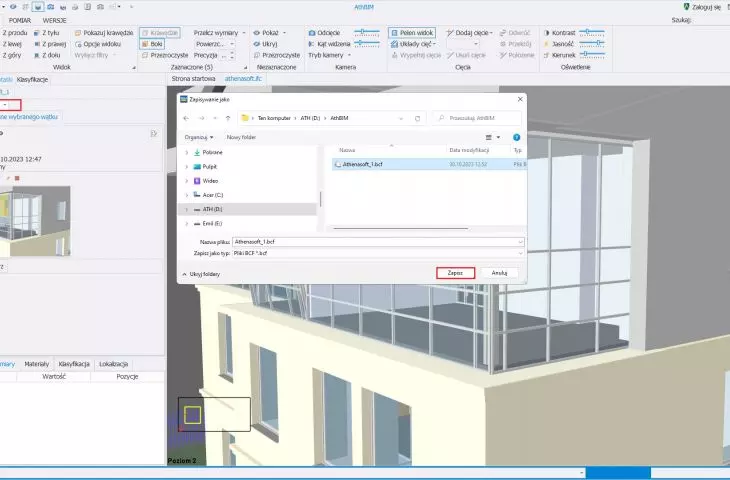The width and height of the screenshot is (730, 480).
Task: Adjust the Jasność lighting slider
Action: [592, 44]
